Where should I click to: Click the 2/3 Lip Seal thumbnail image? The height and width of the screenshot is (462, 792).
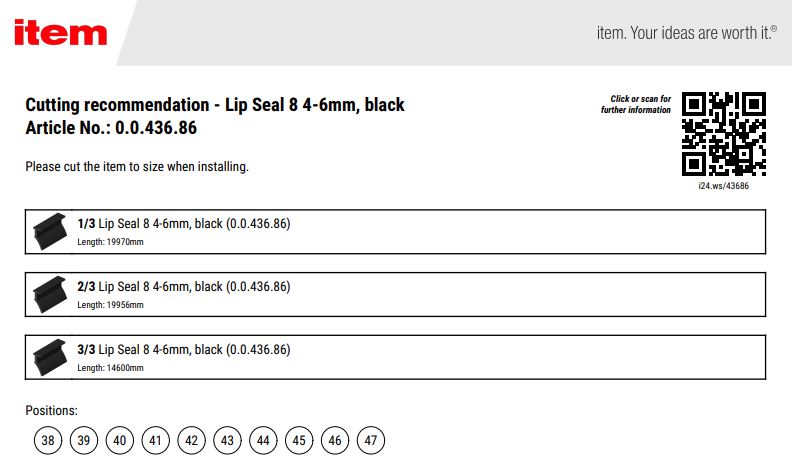pyautogui.click(x=48, y=294)
